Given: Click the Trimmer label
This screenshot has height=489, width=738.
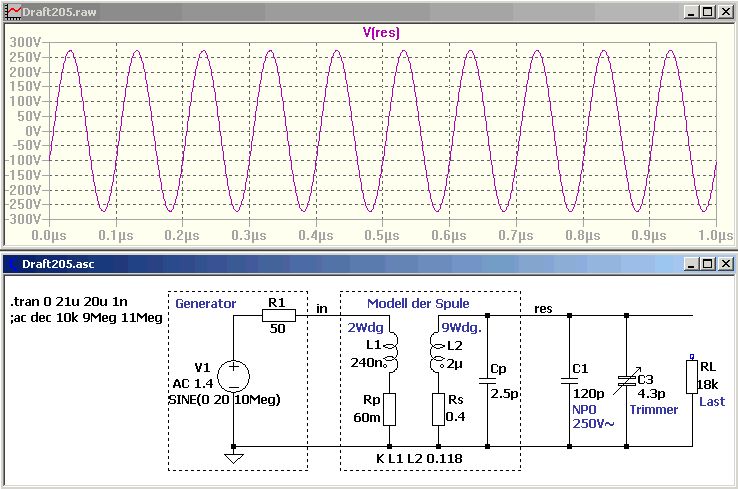Looking at the screenshot, I should coord(654,409).
